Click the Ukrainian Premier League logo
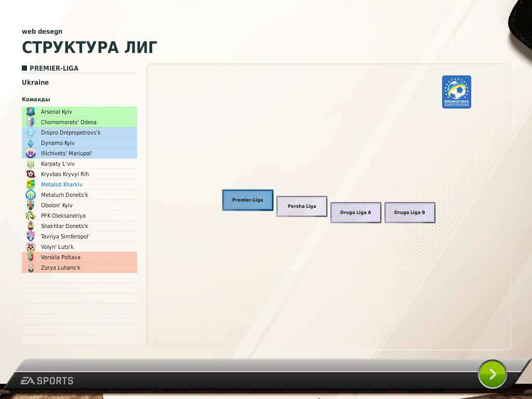This screenshot has width=532, height=399. pos(456,92)
